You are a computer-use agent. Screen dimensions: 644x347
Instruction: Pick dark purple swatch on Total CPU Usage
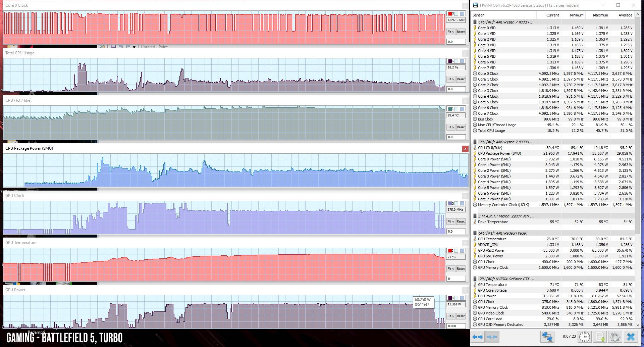(x=450, y=61)
